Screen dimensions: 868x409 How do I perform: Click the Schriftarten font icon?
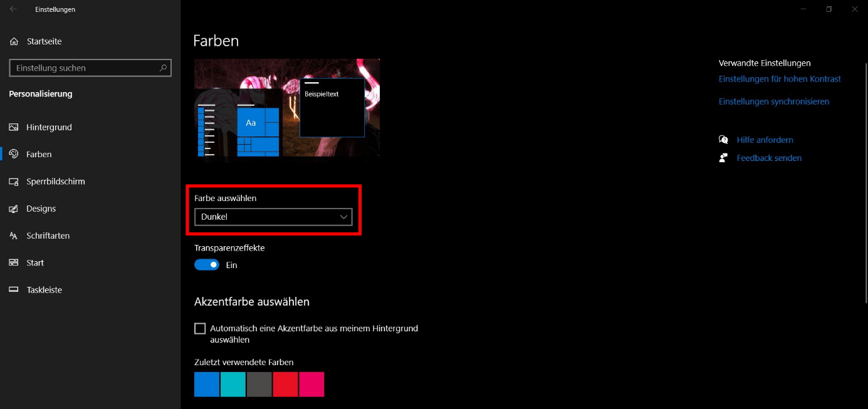pyautogui.click(x=14, y=236)
